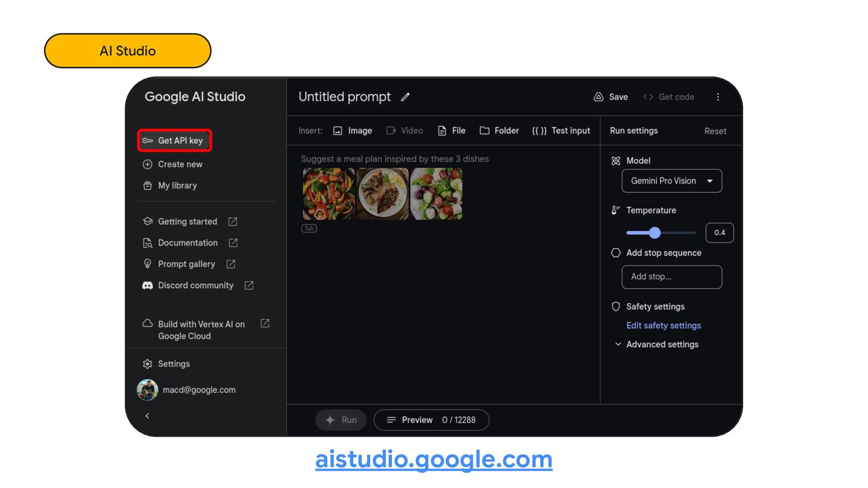Click the stir-fry dish thumbnail

[329, 194]
